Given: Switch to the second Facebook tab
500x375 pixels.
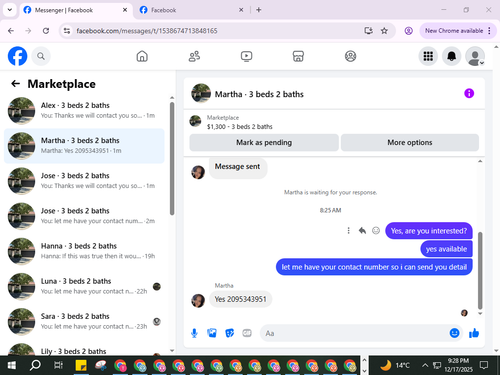Looking at the screenshot, I should pyautogui.click(x=191, y=10).
